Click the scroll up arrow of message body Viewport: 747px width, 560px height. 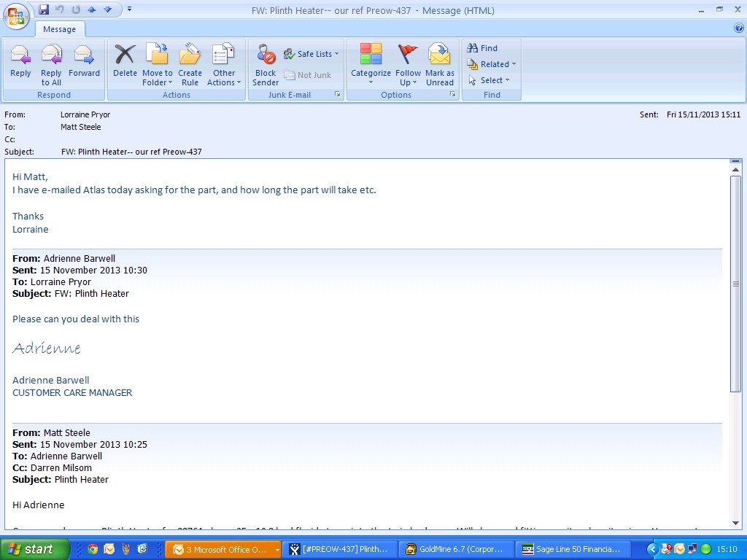pos(735,170)
